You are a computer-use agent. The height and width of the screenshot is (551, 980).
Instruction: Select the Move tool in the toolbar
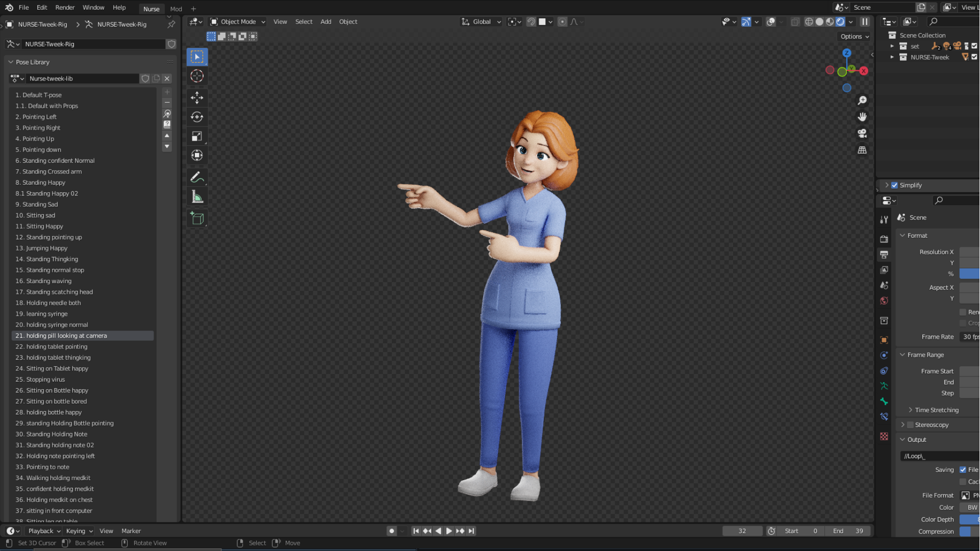point(197,97)
